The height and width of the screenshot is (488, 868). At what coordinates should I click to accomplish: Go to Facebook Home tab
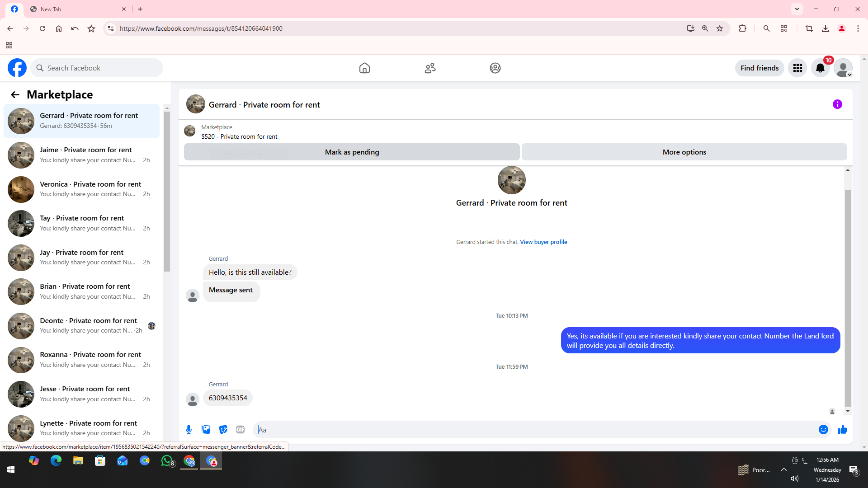[364, 68]
